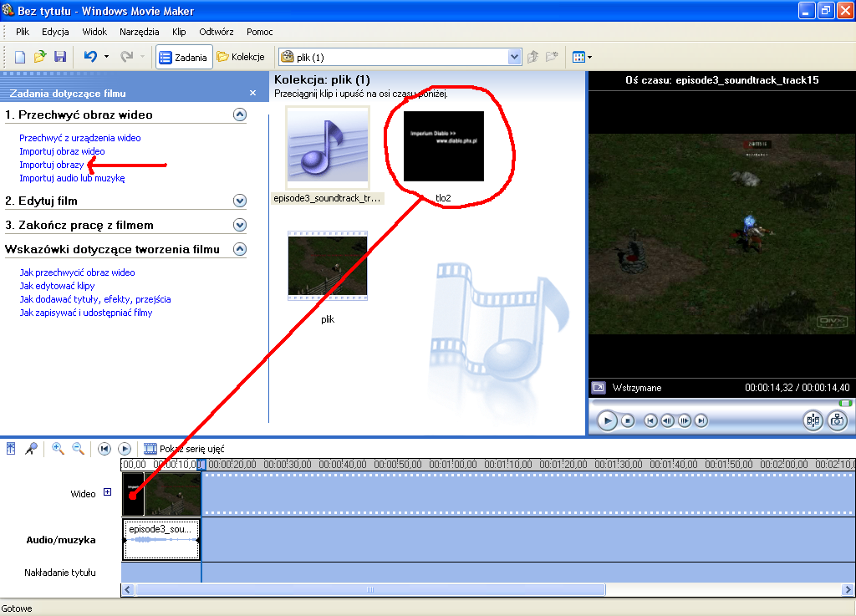Screen dimensions: 856x616
Task: Click the preview monitor seek bar
Action: (719, 403)
